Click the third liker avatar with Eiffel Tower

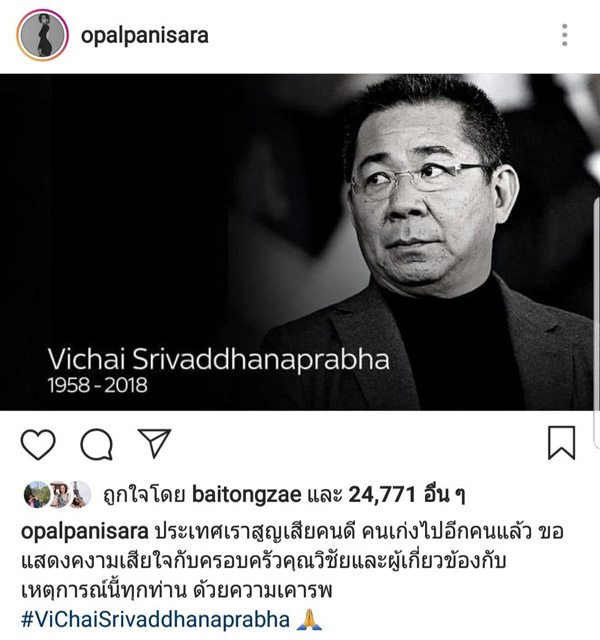(x=80, y=494)
